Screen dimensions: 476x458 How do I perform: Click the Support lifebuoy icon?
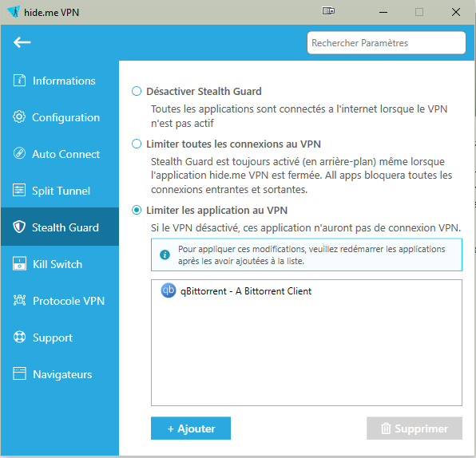(x=19, y=337)
